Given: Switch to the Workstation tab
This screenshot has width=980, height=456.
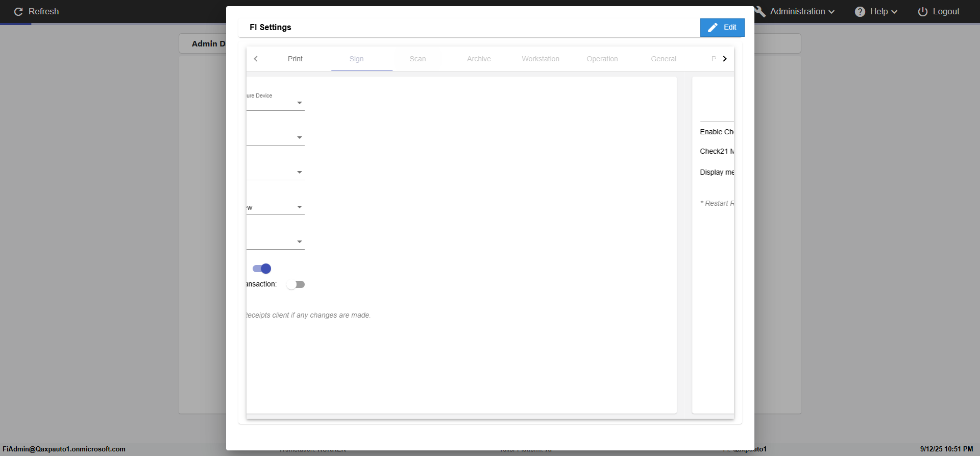Looking at the screenshot, I should click(541, 59).
